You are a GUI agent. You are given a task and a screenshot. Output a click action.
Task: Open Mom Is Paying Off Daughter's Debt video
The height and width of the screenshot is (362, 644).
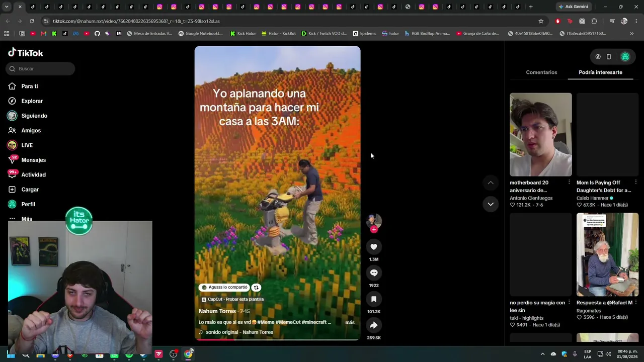(607, 135)
